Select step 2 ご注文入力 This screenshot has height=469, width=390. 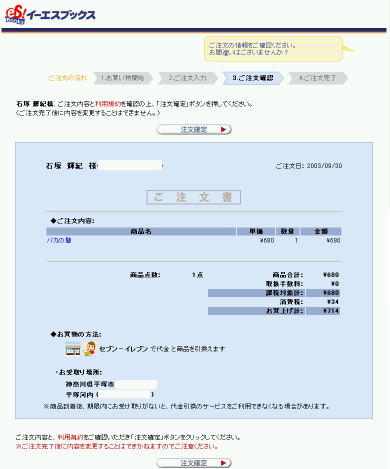pyautogui.click(x=188, y=78)
